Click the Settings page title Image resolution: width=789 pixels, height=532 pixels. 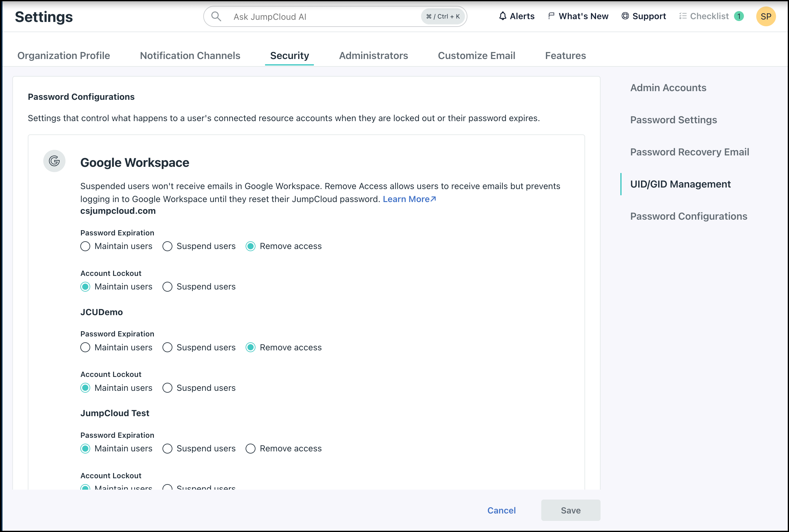coord(44,17)
